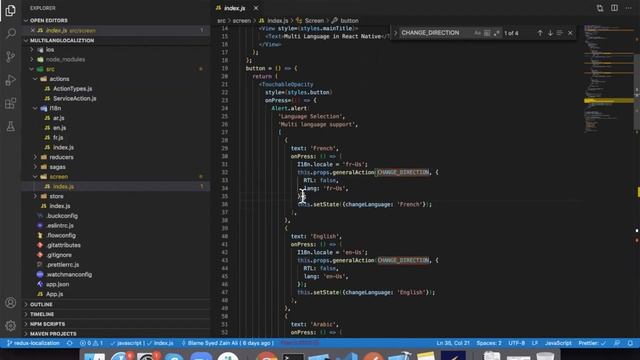Open editor More Actions ellipsis
Image resolution: width=640 pixels, height=360 pixels.
[x=629, y=8]
